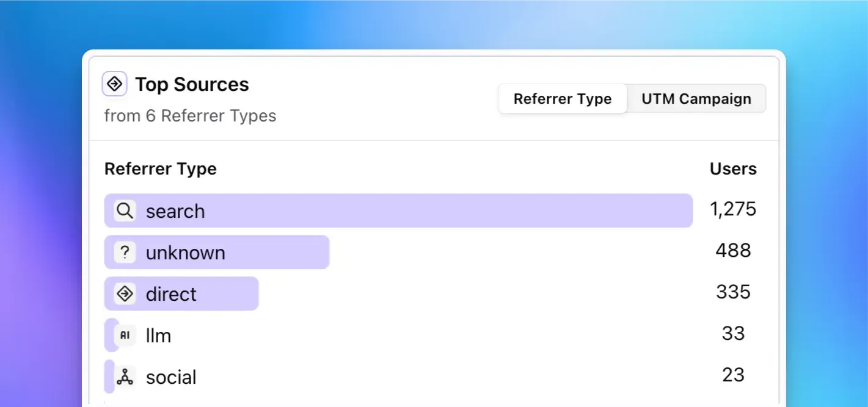
Task: Click the Top Sources panel header icon
Action: tap(114, 84)
